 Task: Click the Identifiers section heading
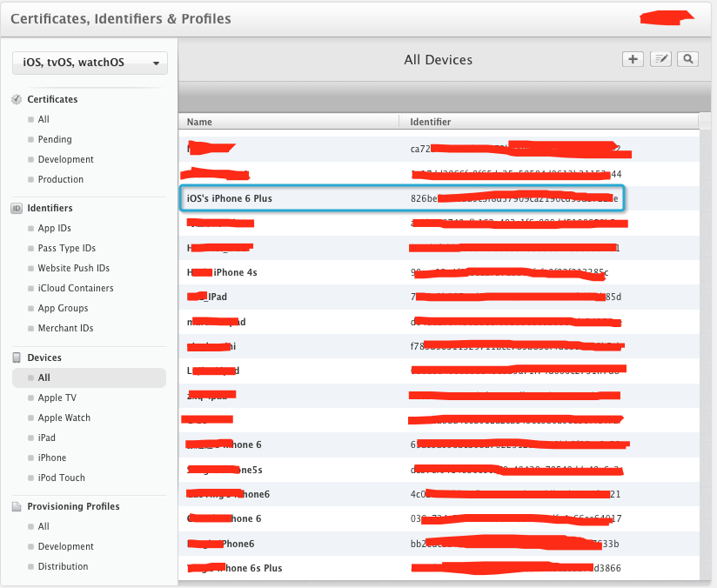point(50,208)
